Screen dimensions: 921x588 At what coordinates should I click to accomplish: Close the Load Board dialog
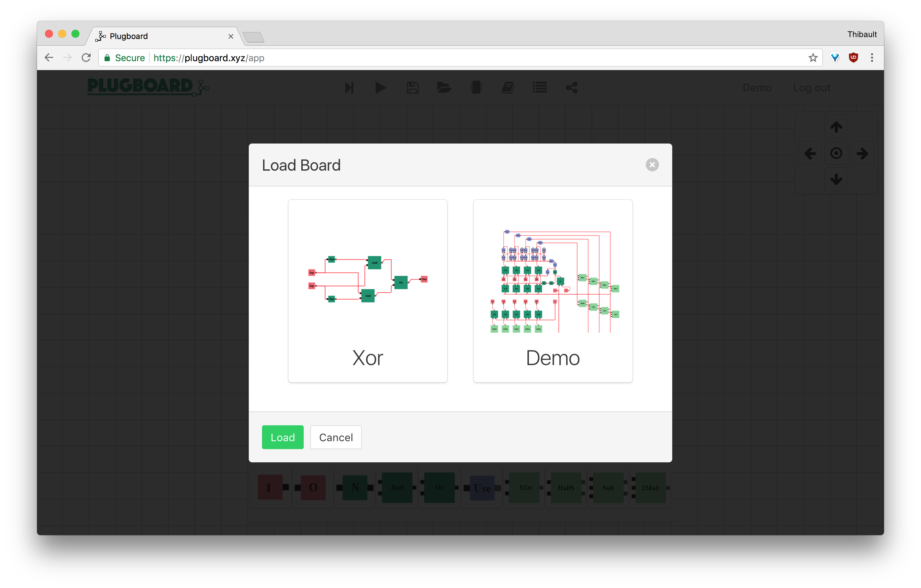652,165
